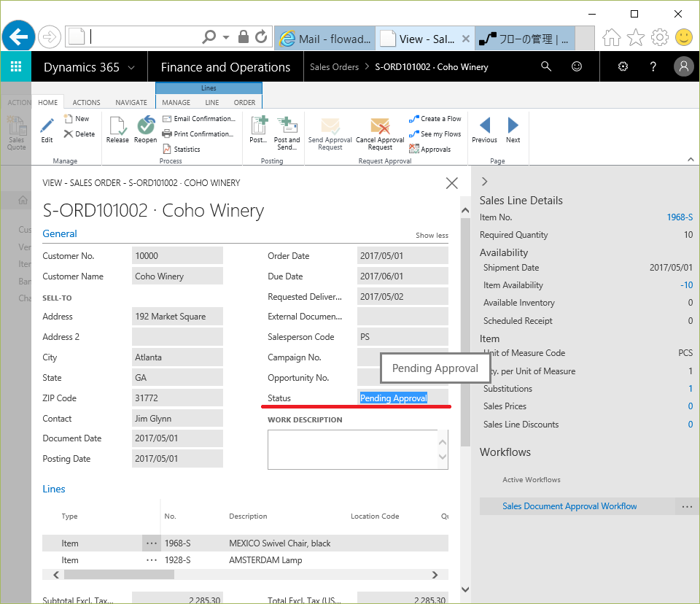Open browser home page icon

[x=612, y=37]
